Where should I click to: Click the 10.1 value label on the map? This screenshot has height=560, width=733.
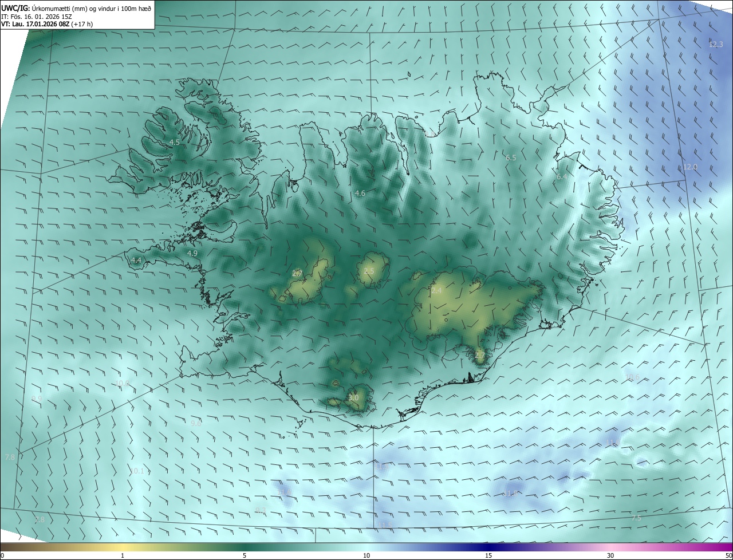(x=137, y=471)
